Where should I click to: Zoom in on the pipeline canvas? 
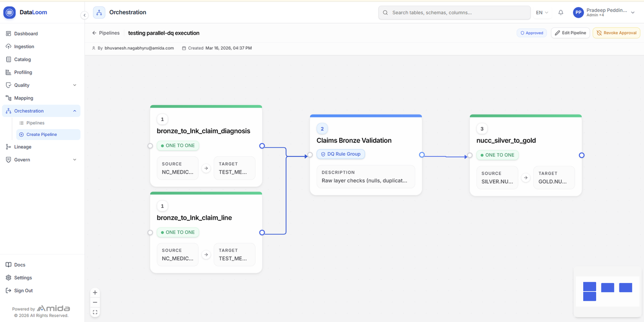pos(95,293)
